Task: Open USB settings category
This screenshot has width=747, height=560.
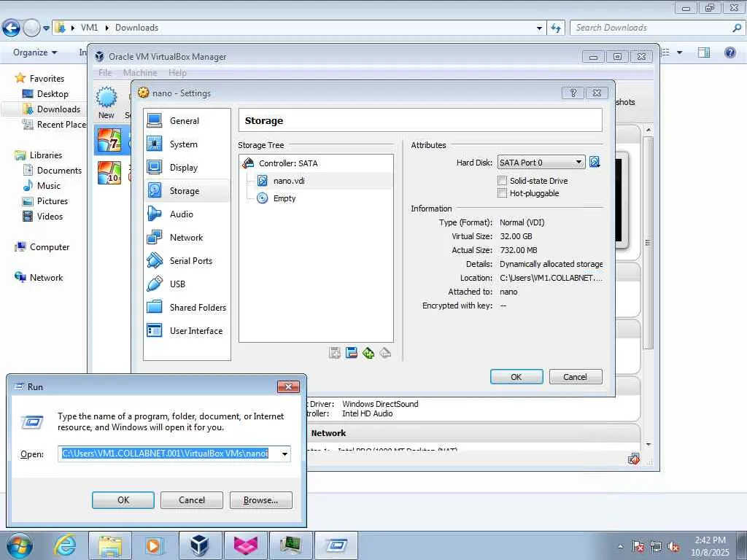Action: (x=186, y=284)
